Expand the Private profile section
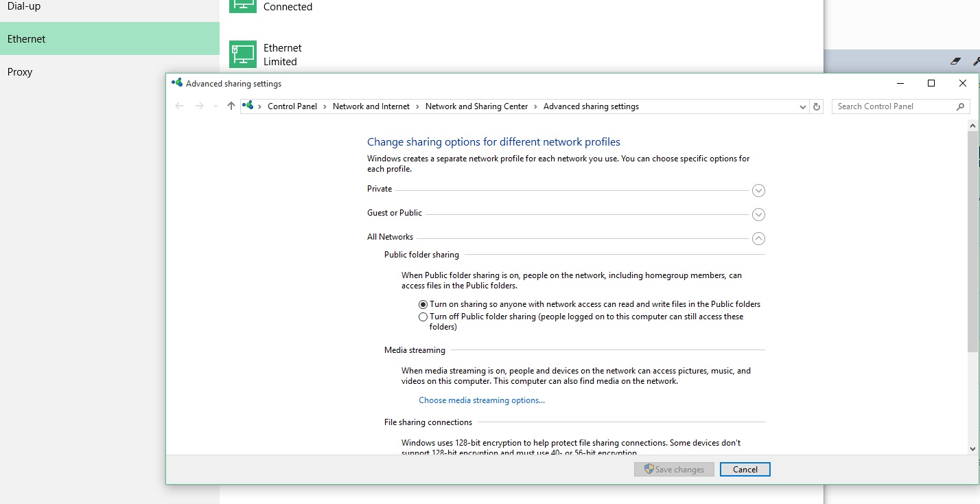Screen dimensions: 980x504 tap(758, 190)
